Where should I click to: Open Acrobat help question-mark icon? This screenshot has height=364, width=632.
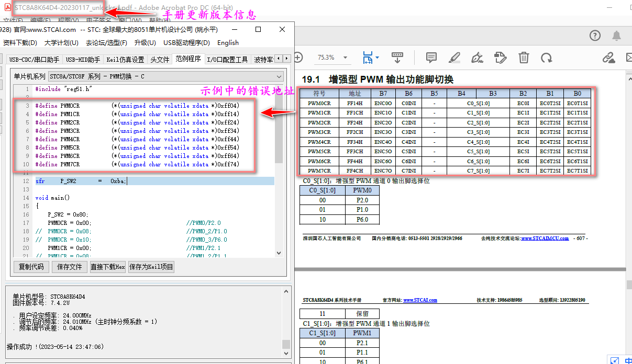(595, 36)
